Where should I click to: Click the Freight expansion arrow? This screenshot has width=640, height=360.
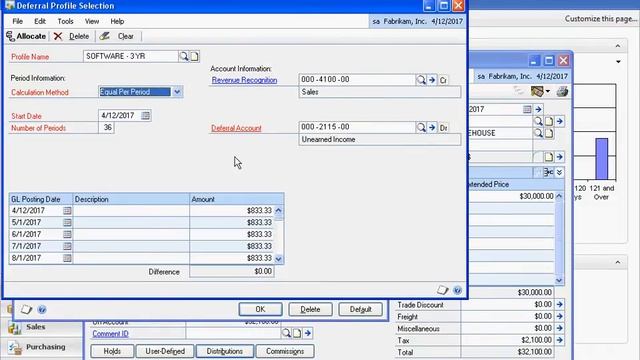[560, 316]
